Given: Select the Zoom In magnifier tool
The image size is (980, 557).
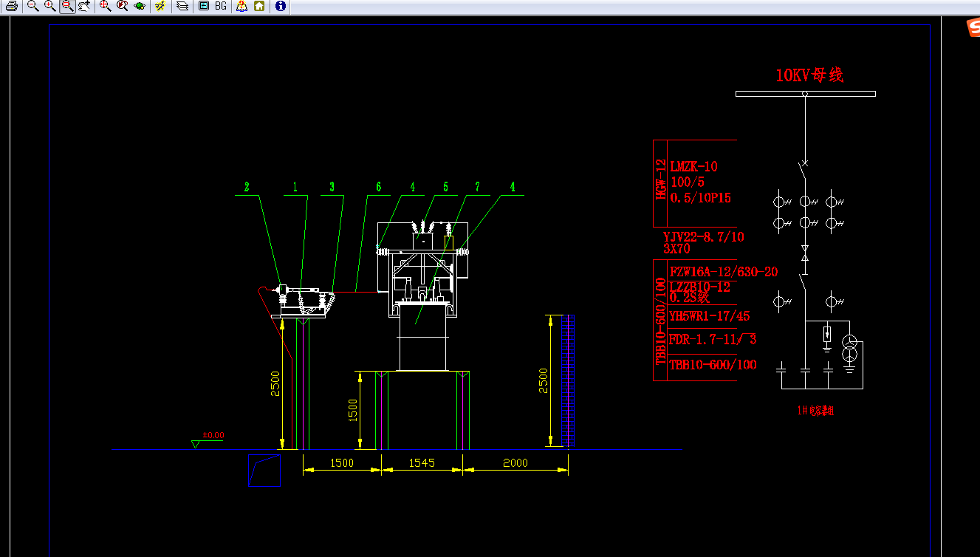Looking at the screenshot, I should coord(49,6).
